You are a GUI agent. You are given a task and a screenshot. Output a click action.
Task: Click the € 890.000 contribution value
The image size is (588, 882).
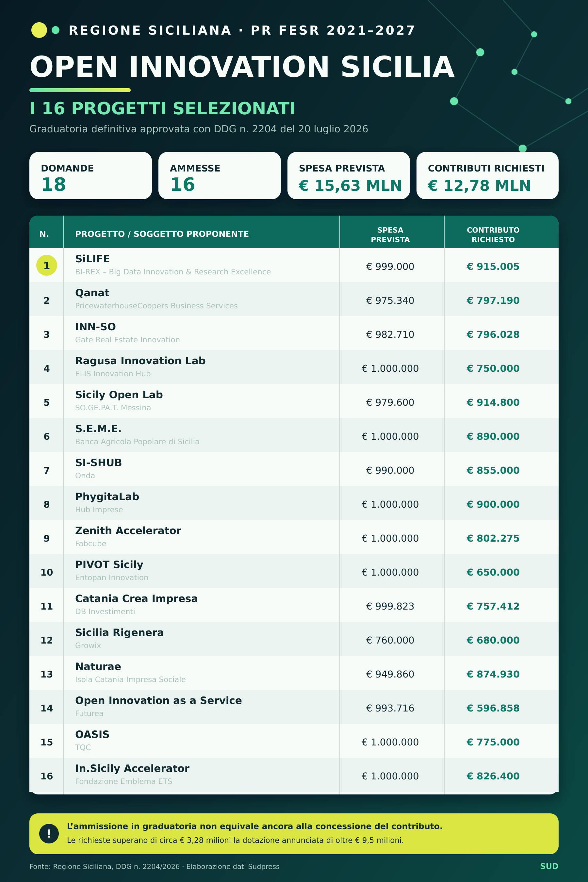[493, 436]
